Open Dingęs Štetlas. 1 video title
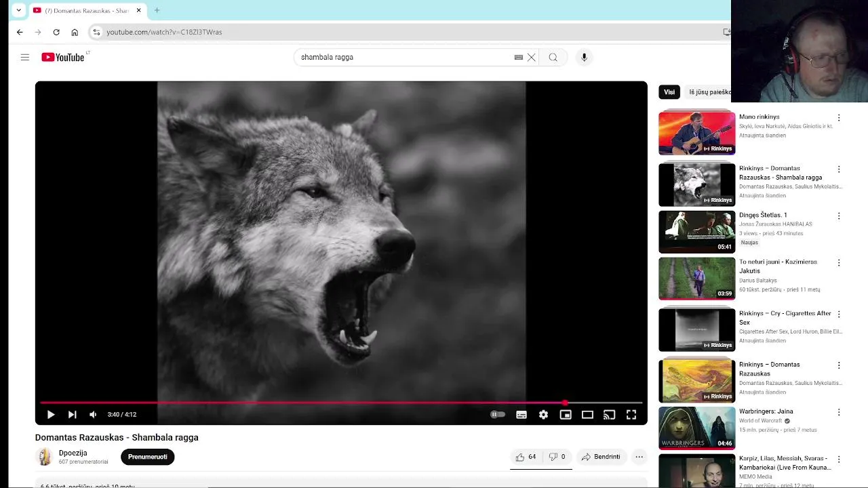The width and height of the screenshot is (868, 488). point(763,215)
